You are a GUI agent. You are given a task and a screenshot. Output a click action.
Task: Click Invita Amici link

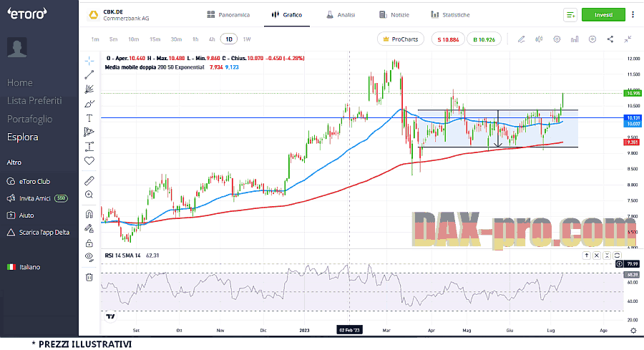click(x=37, y=198)
